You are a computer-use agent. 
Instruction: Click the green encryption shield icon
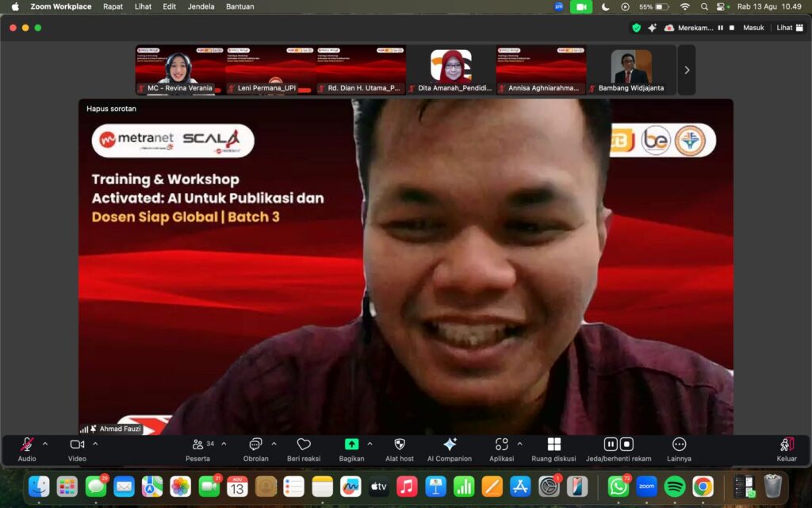pos(637,28)
